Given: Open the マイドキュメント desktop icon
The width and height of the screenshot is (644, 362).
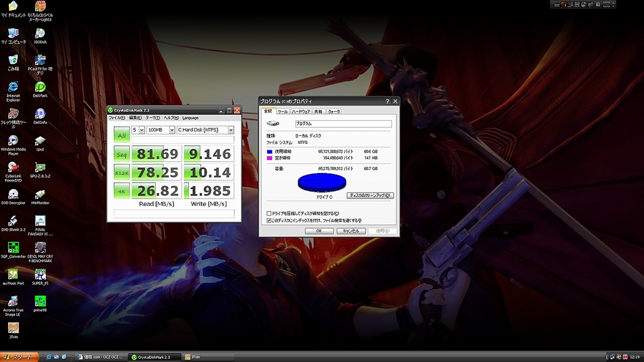Looking at the screenshot, I should pos(13,9).
